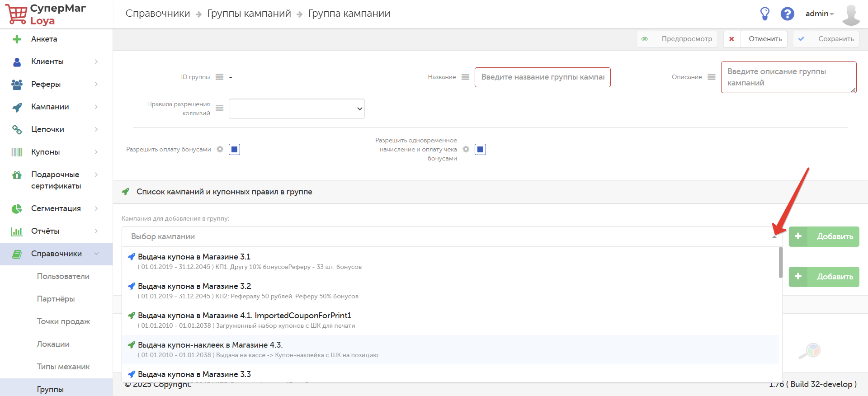Click the lines icon next to Описание
868x396 pixels.
coord(712,77)
